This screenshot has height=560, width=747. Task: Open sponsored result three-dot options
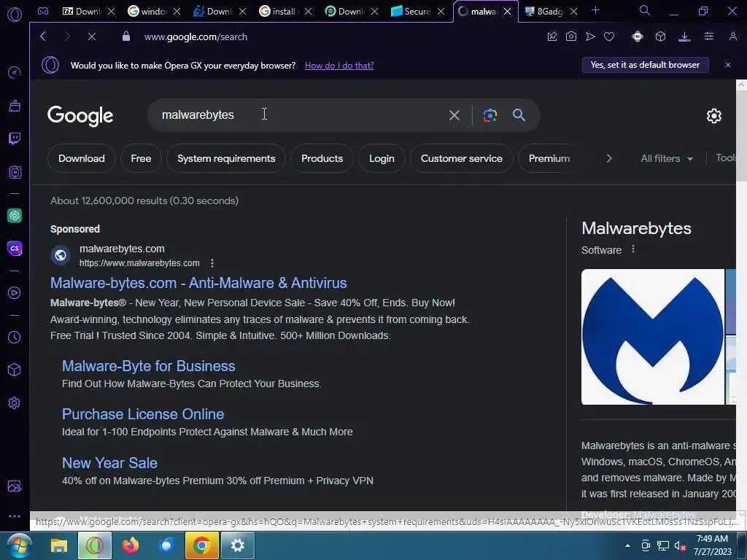[212, 263]
